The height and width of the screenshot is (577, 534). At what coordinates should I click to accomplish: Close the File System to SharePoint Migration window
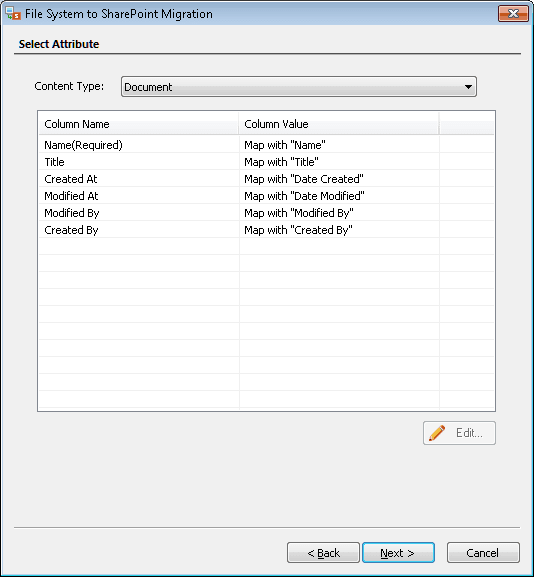(x=513, y=14)
